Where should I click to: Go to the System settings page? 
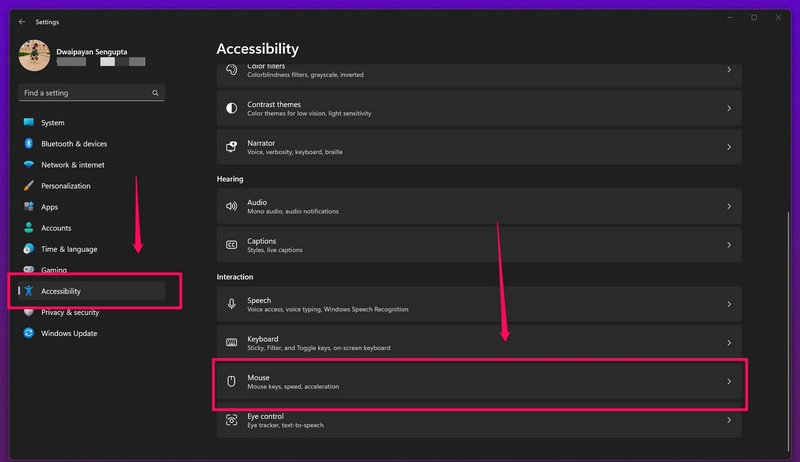(x=53, y=123)
